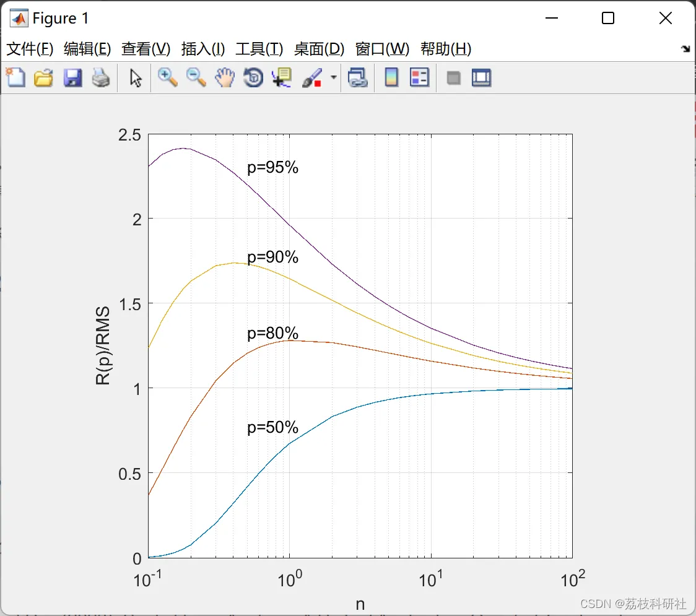Insert a legend via the toolbar icon

pos(419,77)
